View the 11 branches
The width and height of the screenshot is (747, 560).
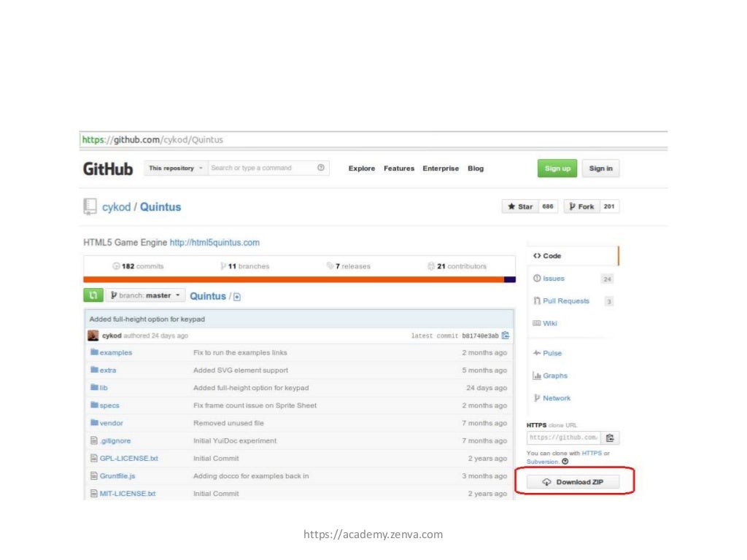[245, 266]
